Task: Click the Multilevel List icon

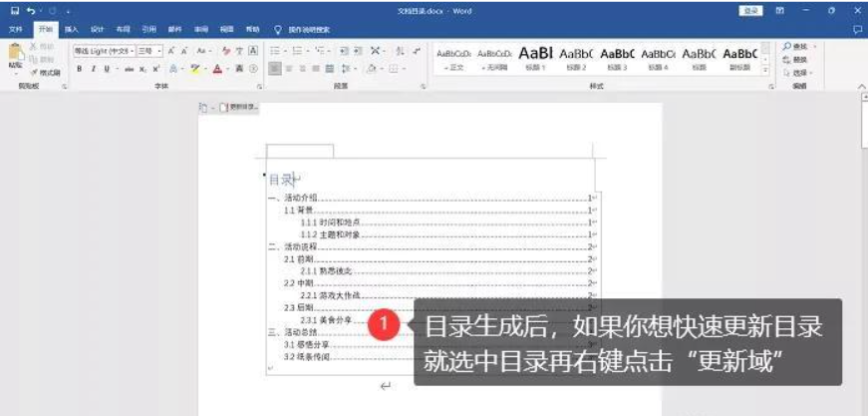Action: [320, 51]
